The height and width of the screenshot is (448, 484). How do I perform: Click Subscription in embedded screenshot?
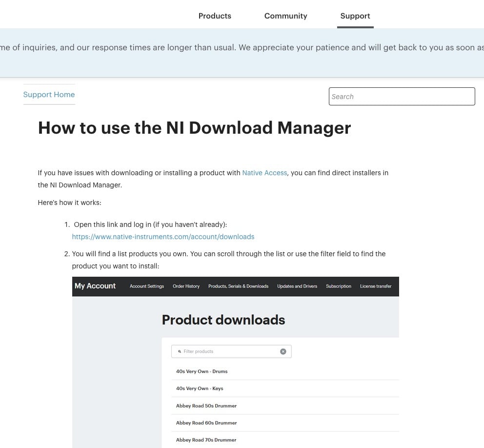(x=338, y=286)
